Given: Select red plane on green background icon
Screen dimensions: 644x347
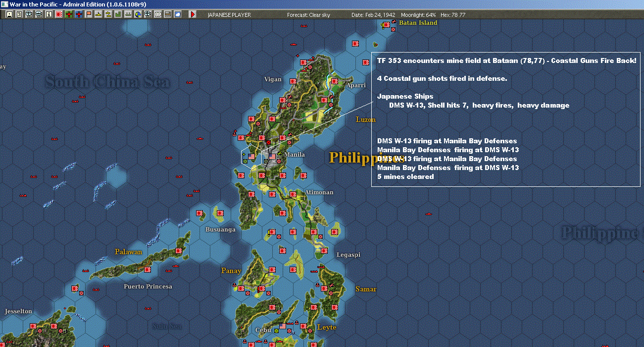Looking at the screenshot, I should pyautogui.click(x=69, y=14).
